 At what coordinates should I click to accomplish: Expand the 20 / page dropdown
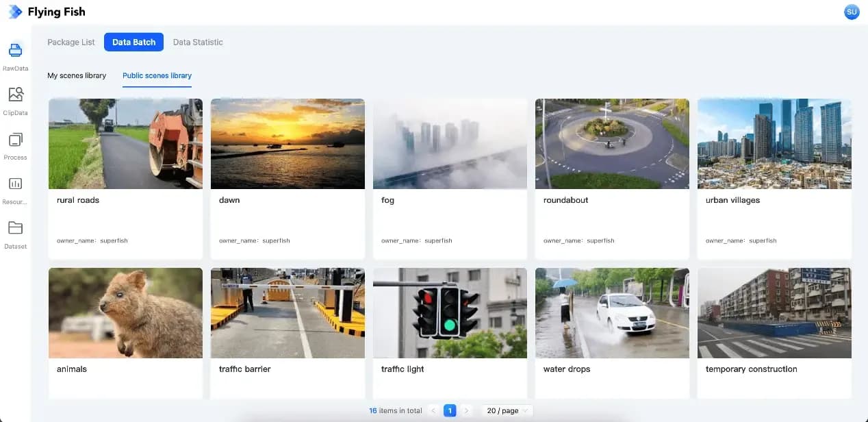tap(507, 410)
